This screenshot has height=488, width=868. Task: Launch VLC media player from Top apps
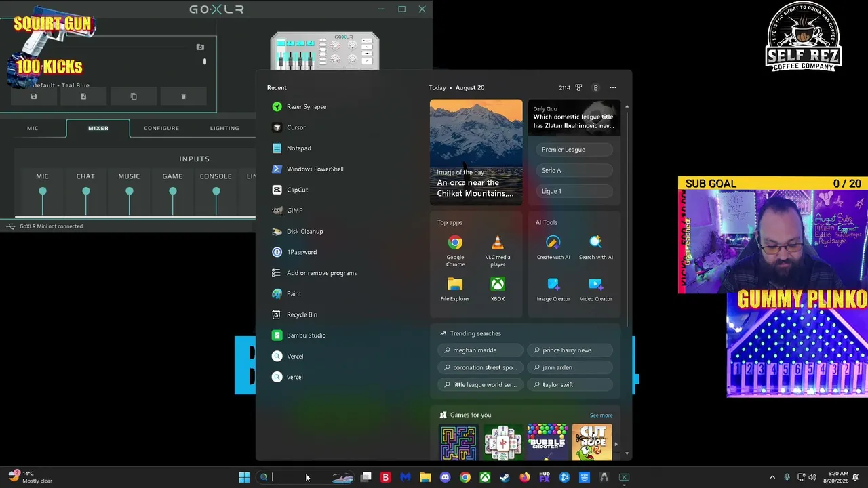498,250
